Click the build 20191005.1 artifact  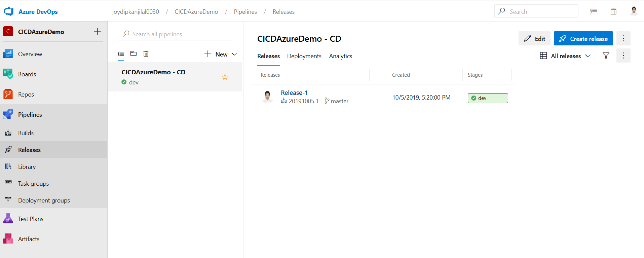[x=300, y=101]
